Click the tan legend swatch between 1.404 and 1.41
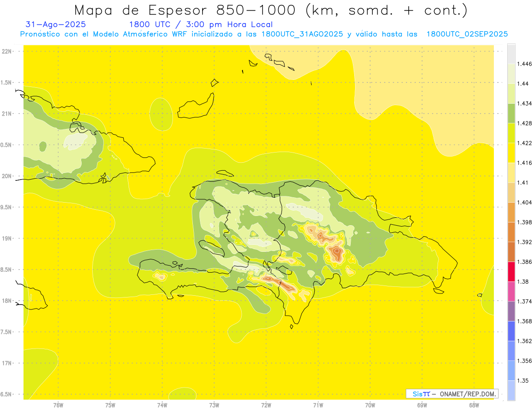The height and width of the screenshot is (411, 532). click(x=511, y=192)
